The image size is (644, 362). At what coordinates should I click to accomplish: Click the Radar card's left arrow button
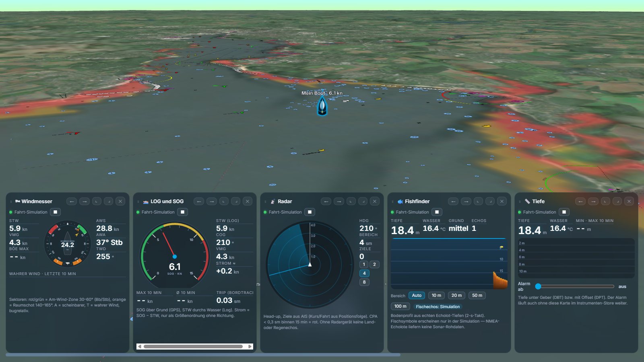(x=326, y=201)
